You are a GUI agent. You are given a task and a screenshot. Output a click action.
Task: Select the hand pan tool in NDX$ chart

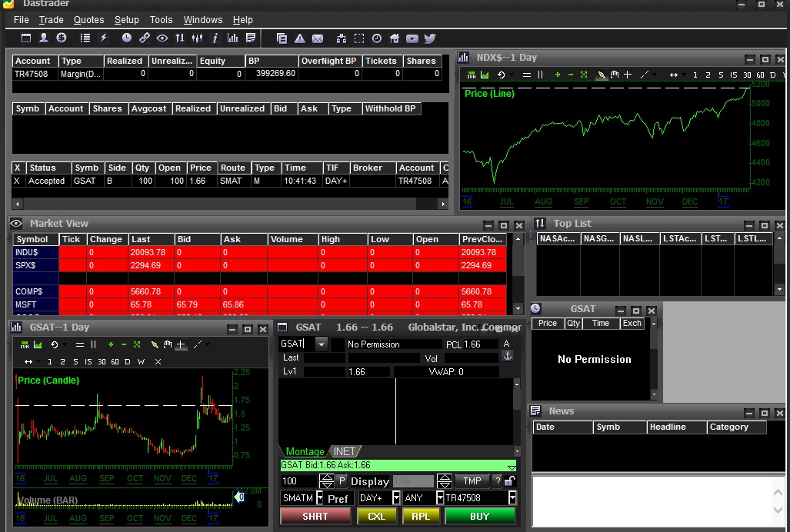[x=615, y=75]
